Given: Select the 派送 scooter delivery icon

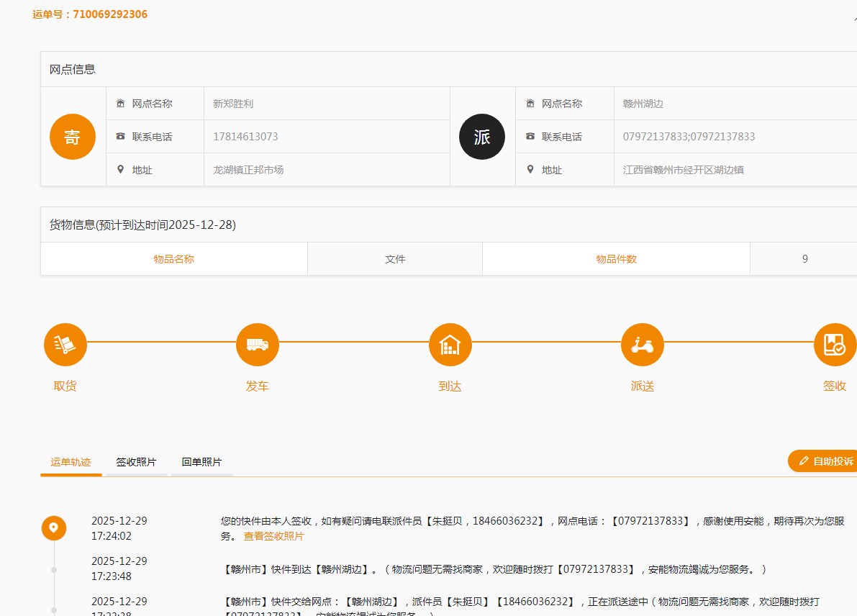Looking at the screenshot, I should pyautogui.click(x=643, y=345).
